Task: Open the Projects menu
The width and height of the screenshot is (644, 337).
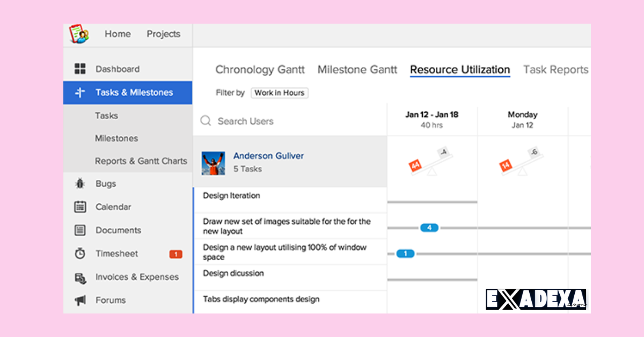Action: tap(163, 34)
